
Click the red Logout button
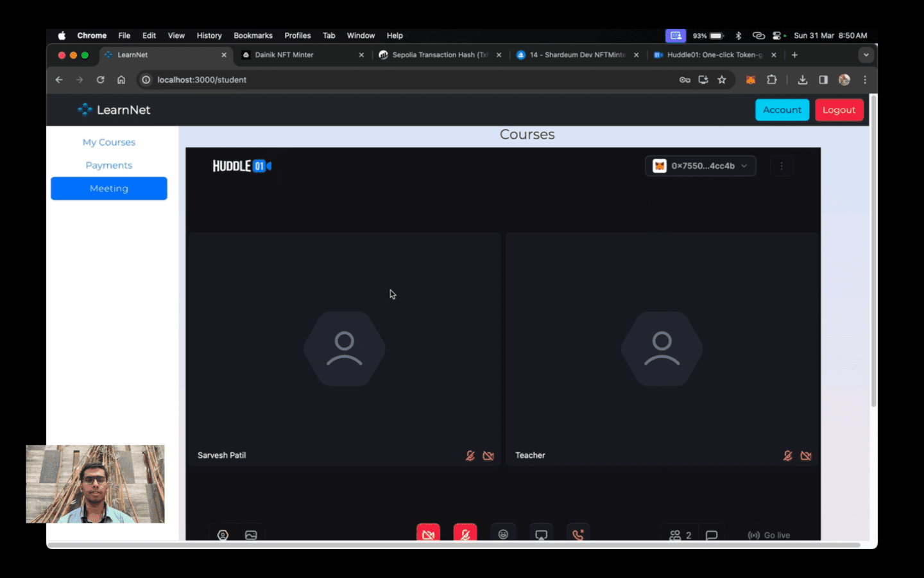pos(839,110)
